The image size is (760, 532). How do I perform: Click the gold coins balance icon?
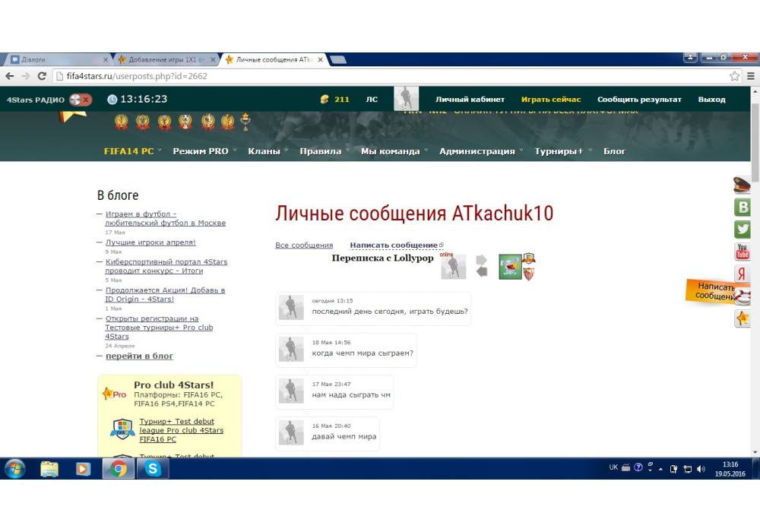[x=325, y=100]
